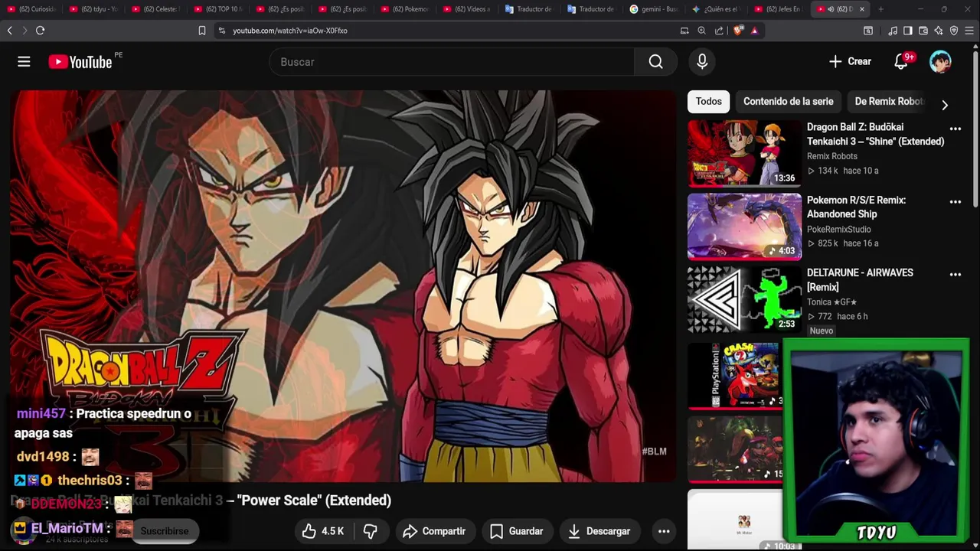
Task: Open Dragon Ball Z Budokai Tenkaichi 3 Shine title
Action: point(875,134)
